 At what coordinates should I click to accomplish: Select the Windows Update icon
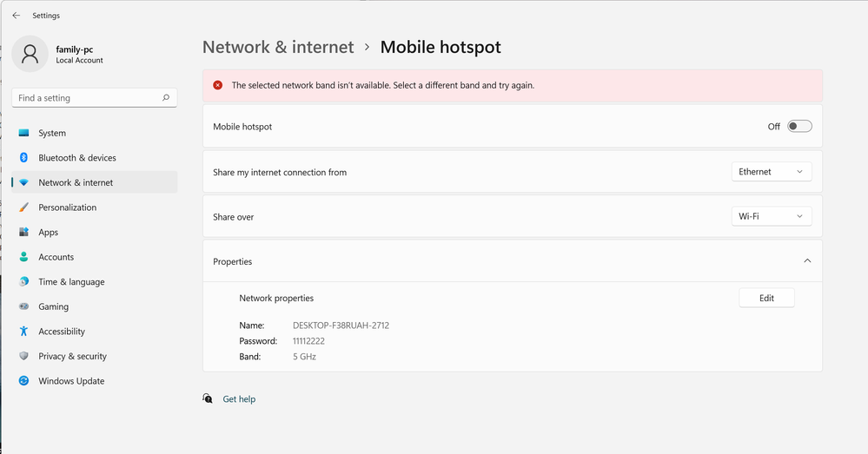(x=23, y=380)
